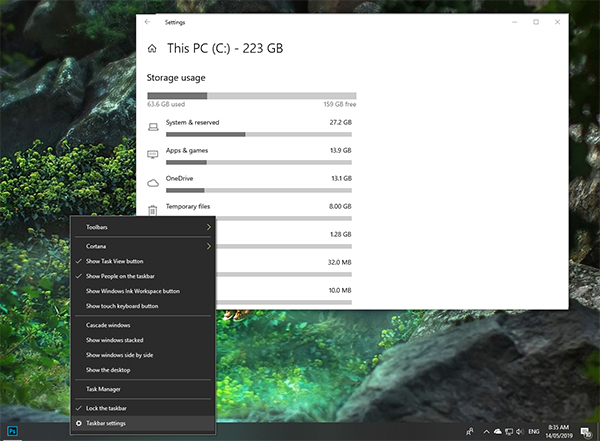
Task: Click the 13.9 GB value
Action: click(x=341, y=150)
